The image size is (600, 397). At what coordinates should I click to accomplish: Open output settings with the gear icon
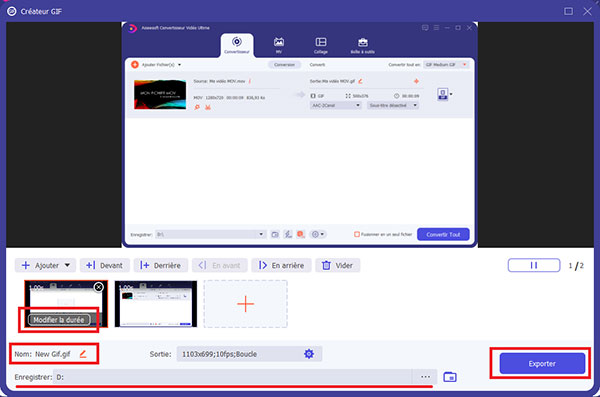tap(309, 354)
